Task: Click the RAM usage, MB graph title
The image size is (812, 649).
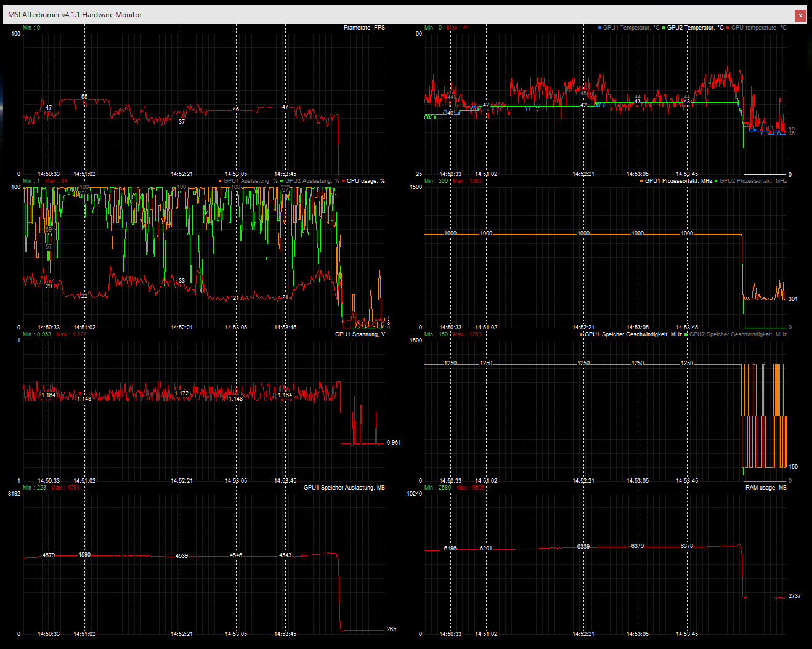Action: (x=766, y=488)
